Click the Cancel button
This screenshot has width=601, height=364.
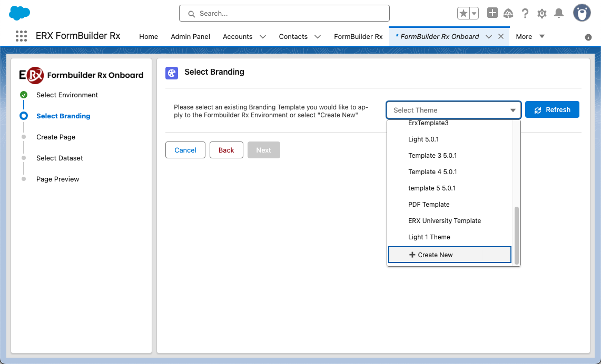click(x=185, y=150)
